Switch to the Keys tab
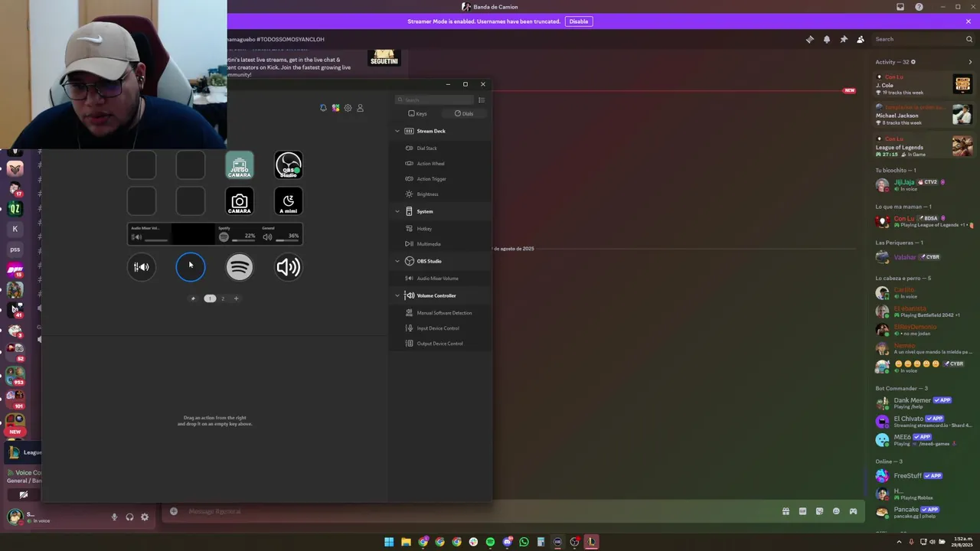980x551 pixels. tap(418, 113)
